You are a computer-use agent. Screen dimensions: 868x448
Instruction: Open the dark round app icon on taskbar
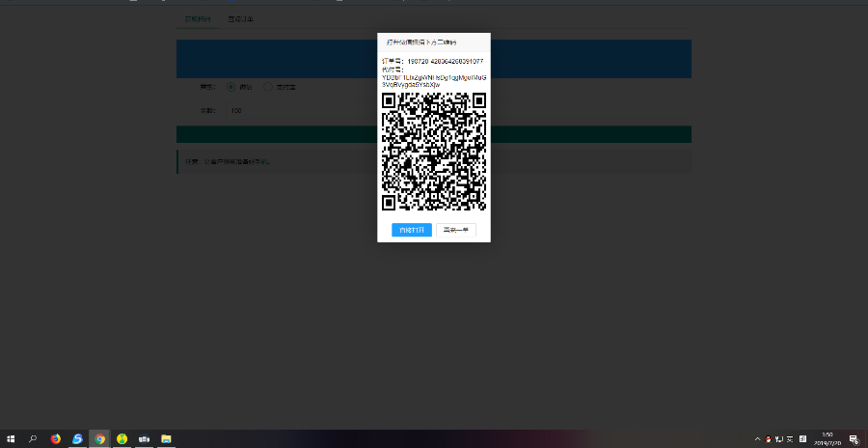pos(144,438)
